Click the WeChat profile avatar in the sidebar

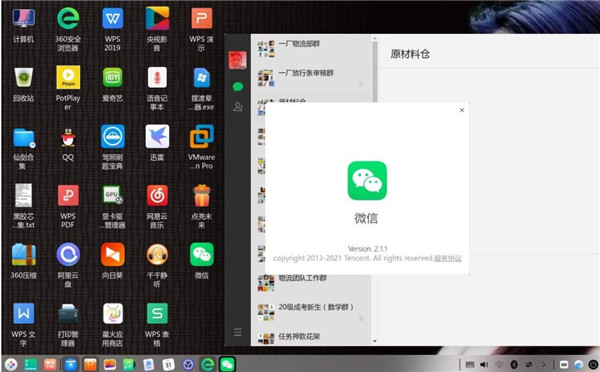237,60
